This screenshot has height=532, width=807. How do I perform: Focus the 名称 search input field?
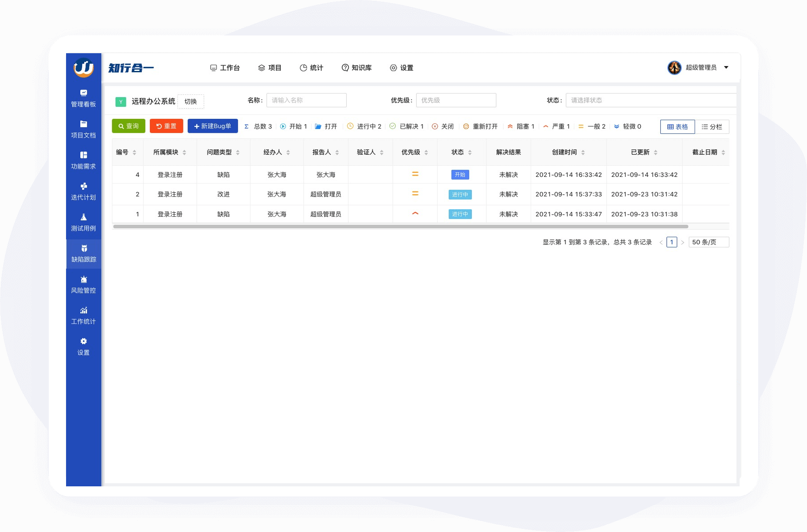(x=306, y=100)
